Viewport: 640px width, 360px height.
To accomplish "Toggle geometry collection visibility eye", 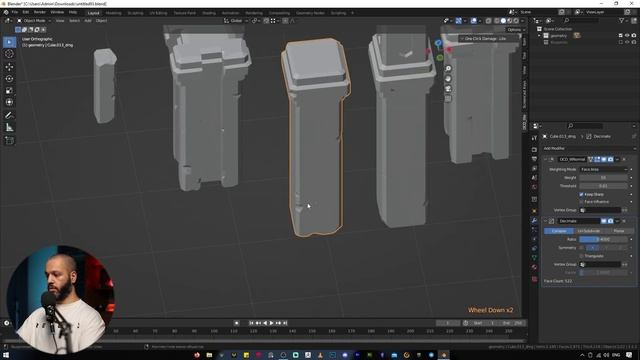I will click(x=627, y=36).
